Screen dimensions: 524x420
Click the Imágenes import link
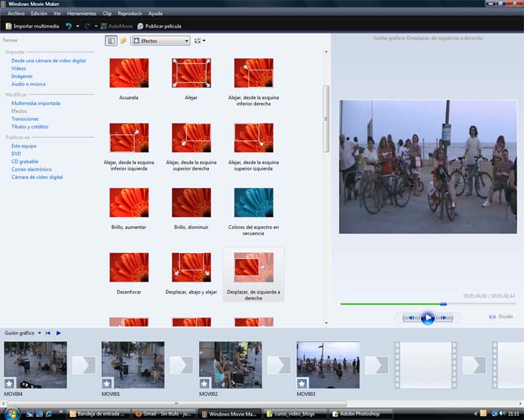[x=22, y=76]
